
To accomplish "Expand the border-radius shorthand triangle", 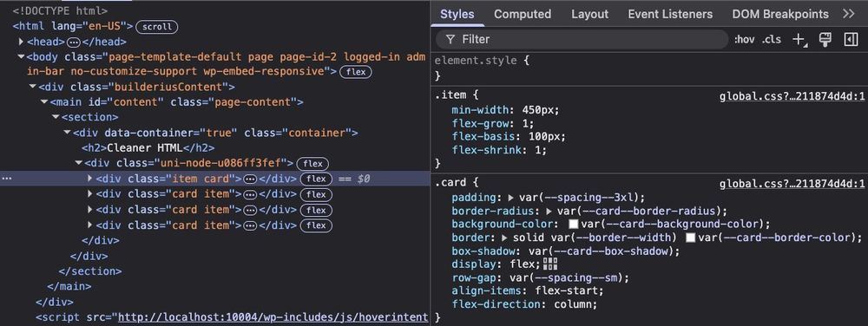I will click(549, 211).
